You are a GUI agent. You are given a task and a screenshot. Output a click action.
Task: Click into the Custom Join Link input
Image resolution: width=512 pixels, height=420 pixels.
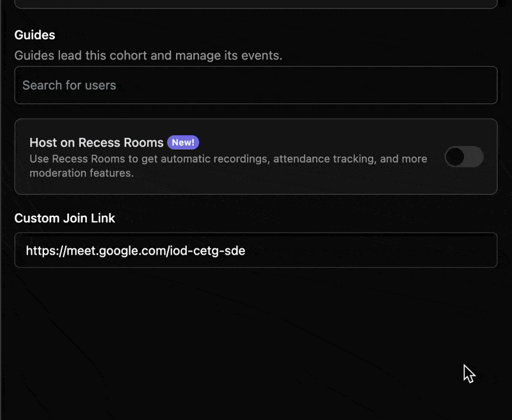[256, 250]
